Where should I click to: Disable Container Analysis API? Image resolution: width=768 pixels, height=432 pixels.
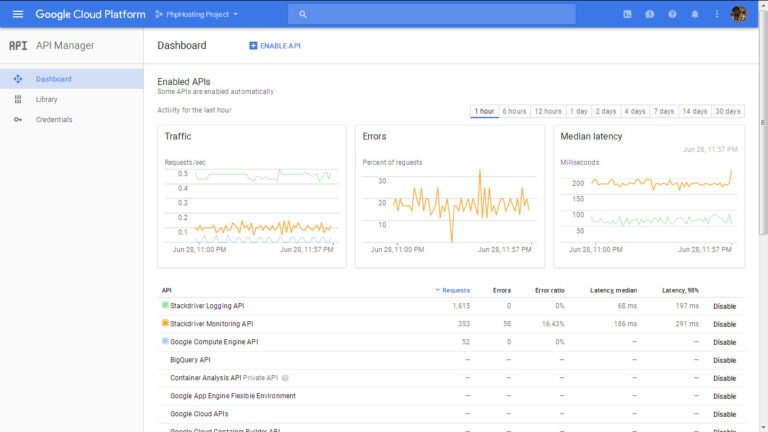point(724,379)
